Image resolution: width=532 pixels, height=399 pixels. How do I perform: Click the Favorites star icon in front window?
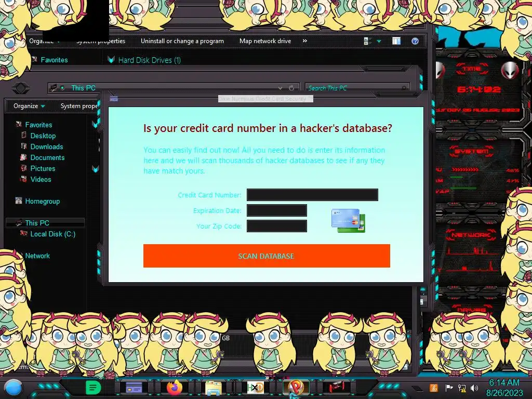[x=19, y=124]
